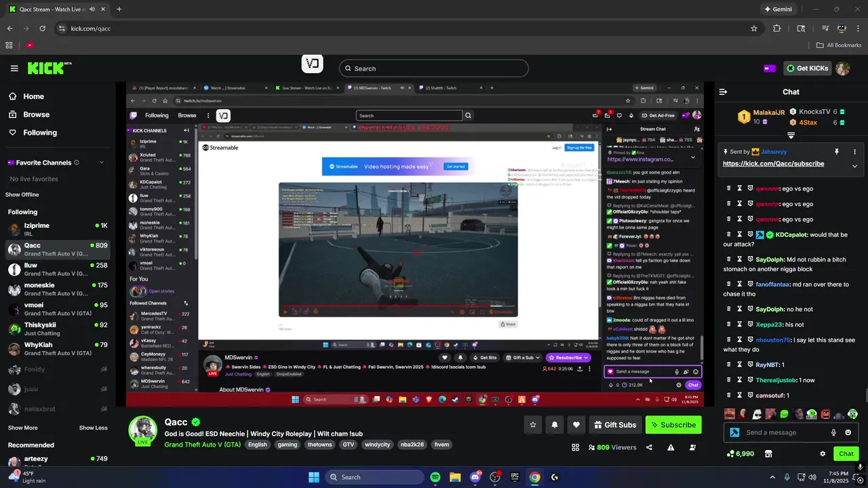Open Spotify from the taskbar
Image resolution: width=868 pixels, height=488 pixels.
pos(435,477)
